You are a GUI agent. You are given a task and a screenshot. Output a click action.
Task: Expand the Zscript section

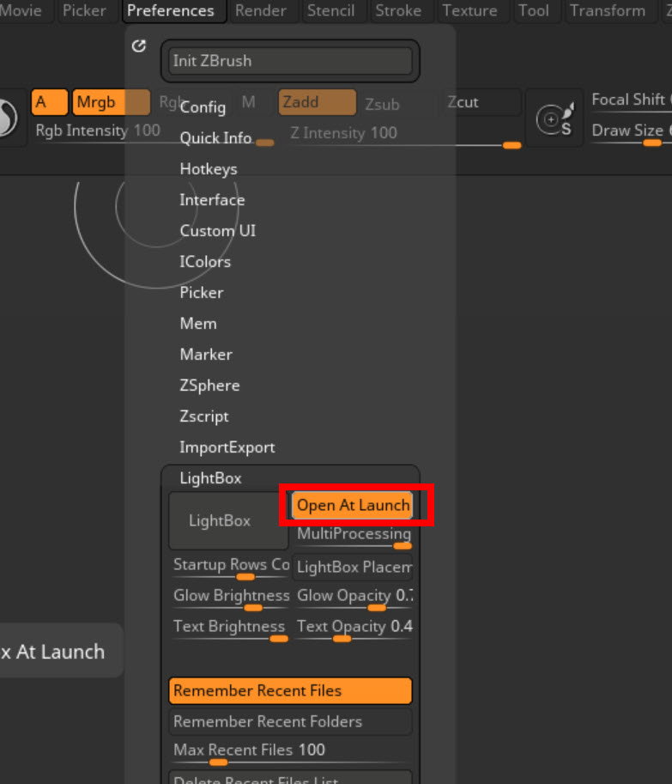pyautogui.click(x=204, y=416)
